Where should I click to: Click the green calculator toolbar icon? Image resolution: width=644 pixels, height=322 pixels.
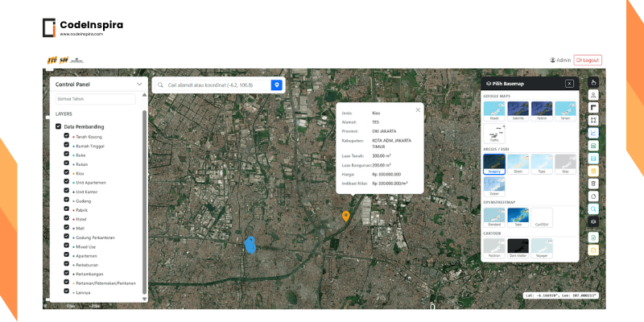(593, 146)
